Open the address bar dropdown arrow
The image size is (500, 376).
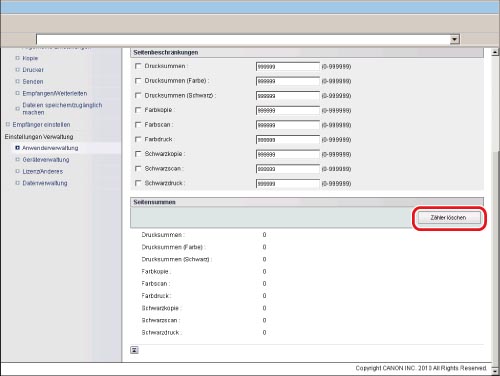click(454, 39)
